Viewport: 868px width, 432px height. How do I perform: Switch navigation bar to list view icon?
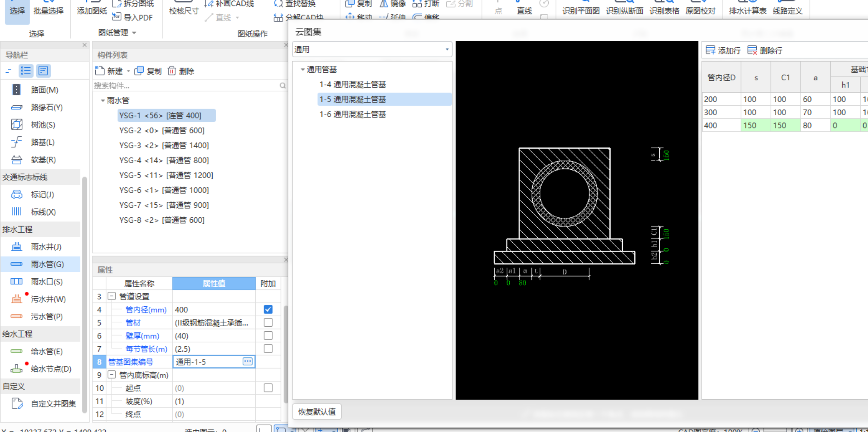click(26, 70)
